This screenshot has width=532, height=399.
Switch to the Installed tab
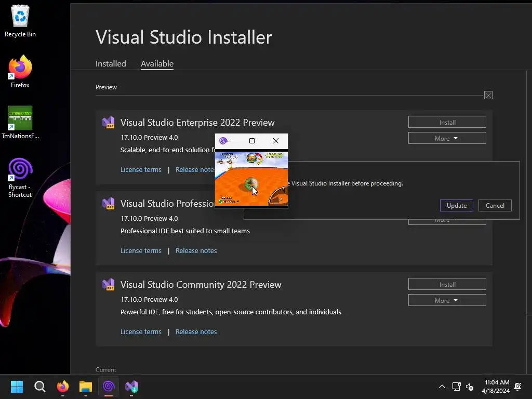111,64
